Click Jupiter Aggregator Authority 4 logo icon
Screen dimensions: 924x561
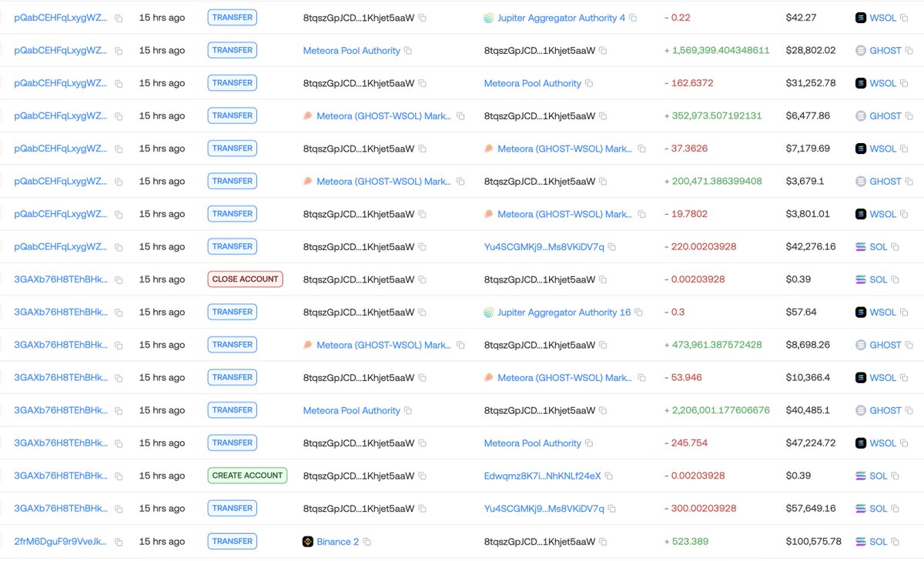488,18
